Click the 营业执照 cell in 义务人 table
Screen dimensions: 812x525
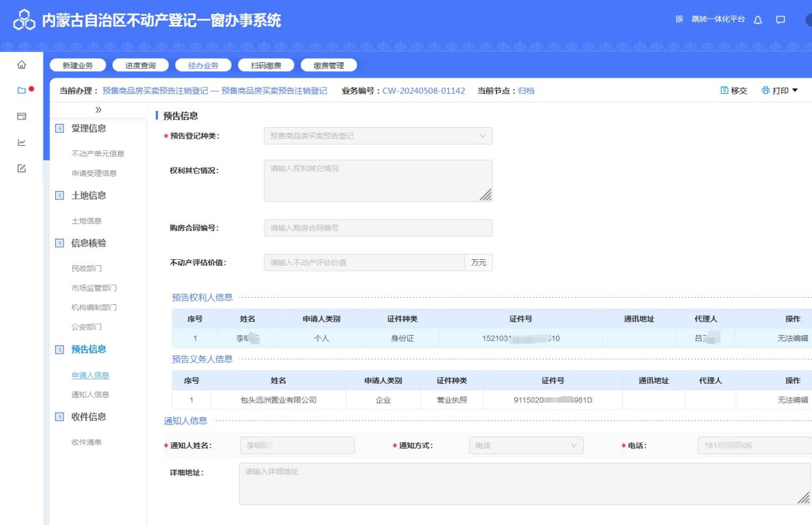click(x=452, y=400)
